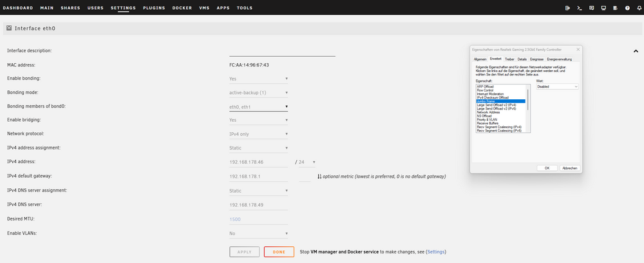
Task: Open Energieverwaltung tab in Realtek dialog
Action: pos(560,59)
